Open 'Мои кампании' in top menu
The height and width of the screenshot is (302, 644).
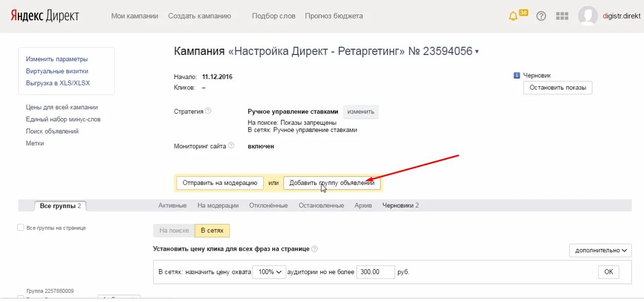[x=135, y=16]
